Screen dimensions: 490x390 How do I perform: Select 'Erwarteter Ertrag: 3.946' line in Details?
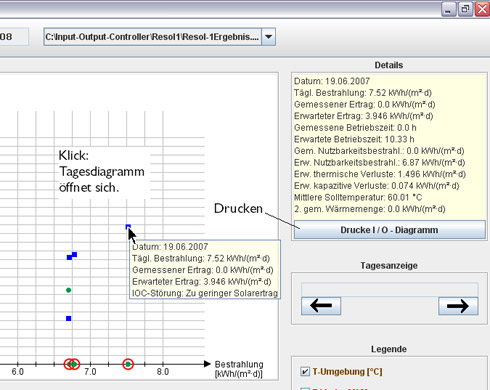pyautogui.click(x=363, y=116)
